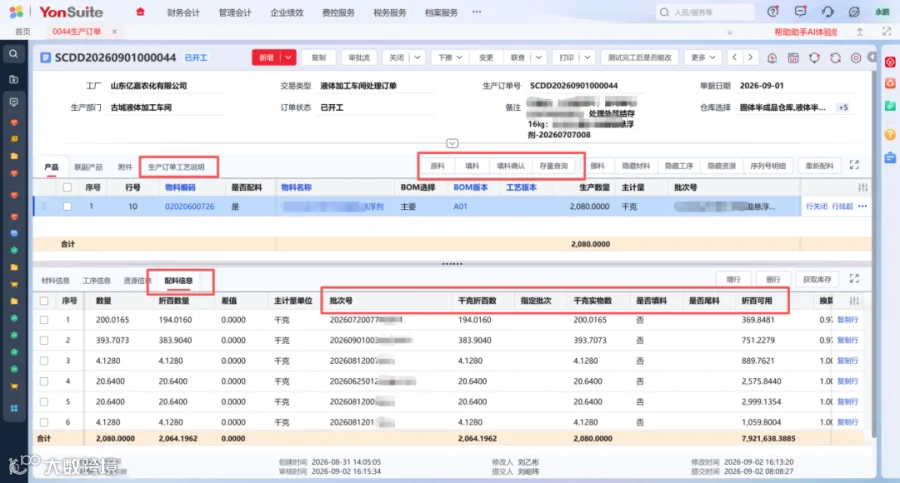900x483 pixels.
Task: Open material code link 02020600726
Action: point(189,206)
